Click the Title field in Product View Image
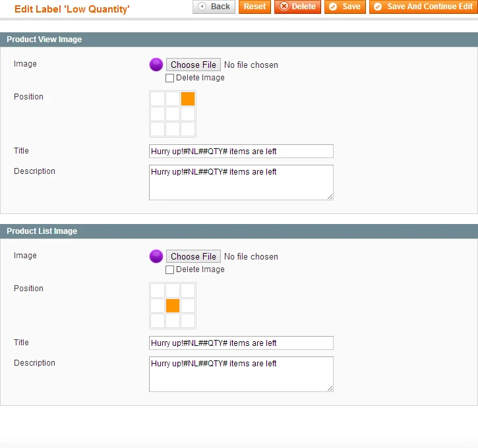This screenshot has height=448, width=478. click(x=241, y=152)
